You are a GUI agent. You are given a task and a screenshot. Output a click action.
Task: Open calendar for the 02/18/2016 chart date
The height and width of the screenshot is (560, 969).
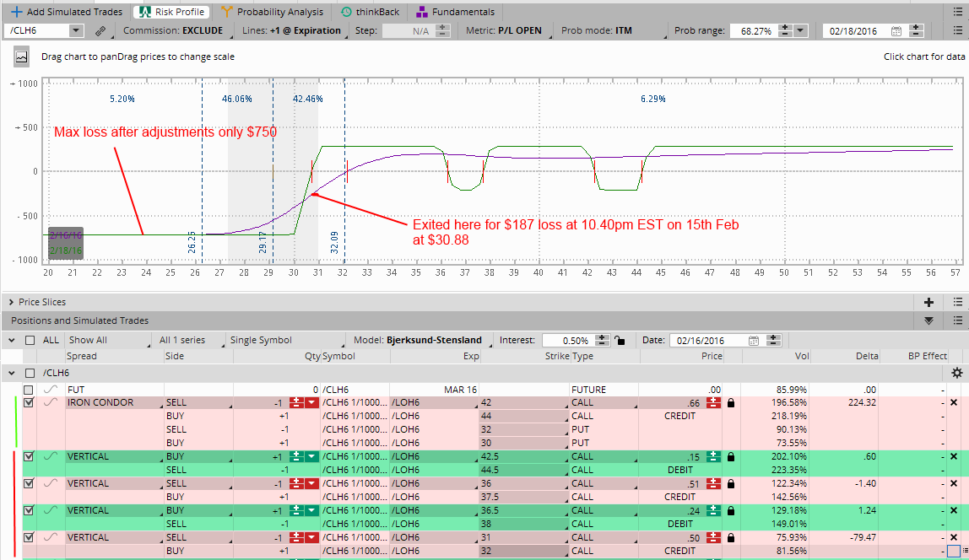(x=896, y=31)
